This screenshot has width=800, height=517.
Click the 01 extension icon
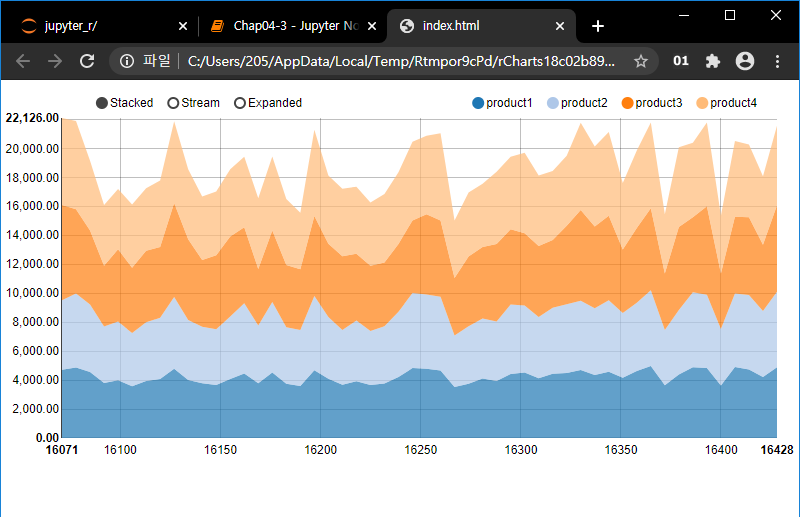[681, 61]
